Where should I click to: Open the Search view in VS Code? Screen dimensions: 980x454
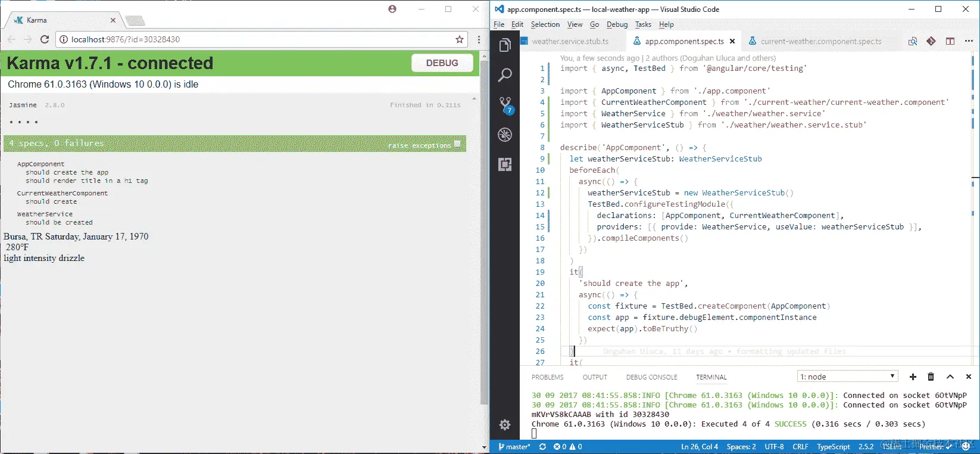(x=505, y=75)
